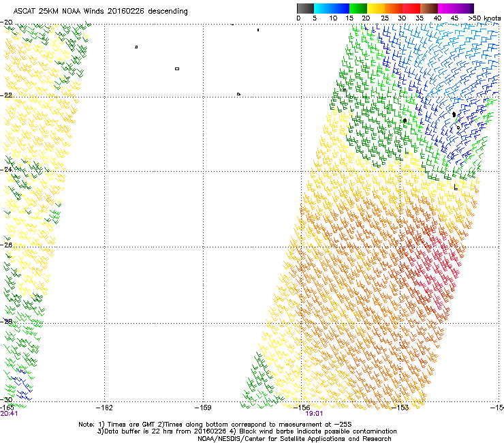The height and width of the screenshot is (443, 504).
Task: Click the '-153' longitude axis label
Action: pos(400,408)
